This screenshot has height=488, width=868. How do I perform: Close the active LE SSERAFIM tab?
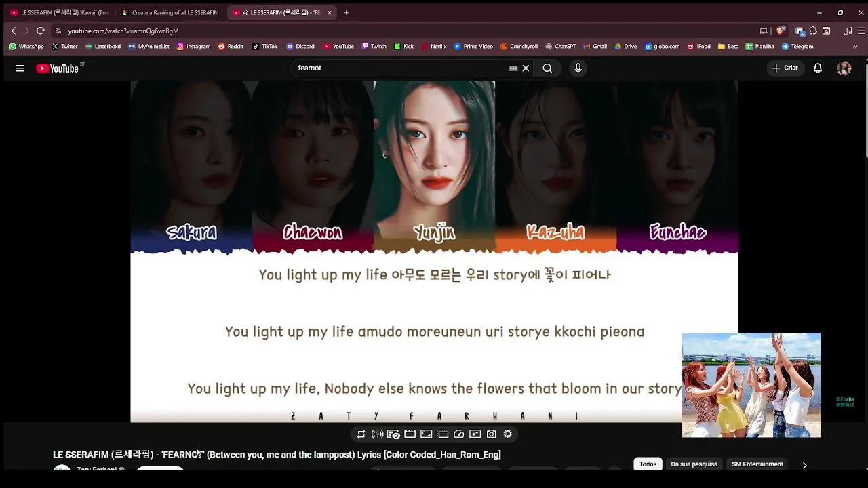[330, 12]
